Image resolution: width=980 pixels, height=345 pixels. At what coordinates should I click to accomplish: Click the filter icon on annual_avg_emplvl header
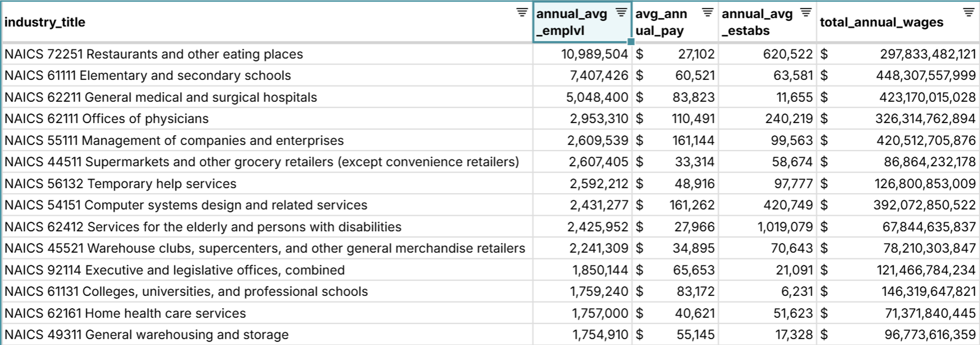621,12
